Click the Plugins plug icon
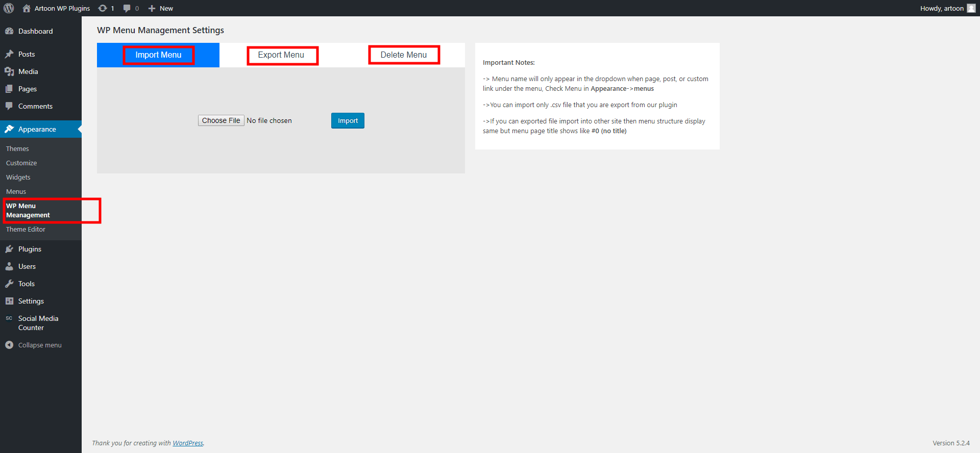The width and height of the screenshot is (980, 453). [x=9, y=249]
